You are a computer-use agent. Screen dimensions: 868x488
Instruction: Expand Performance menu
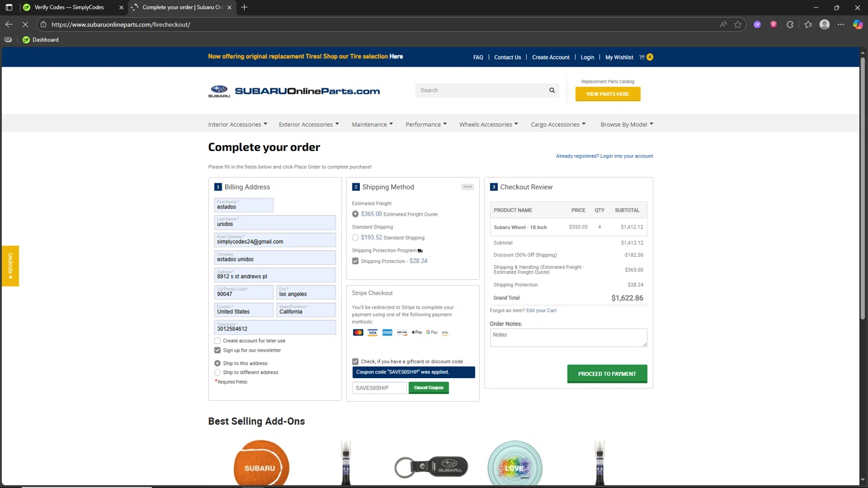click(x=426, y=124)
